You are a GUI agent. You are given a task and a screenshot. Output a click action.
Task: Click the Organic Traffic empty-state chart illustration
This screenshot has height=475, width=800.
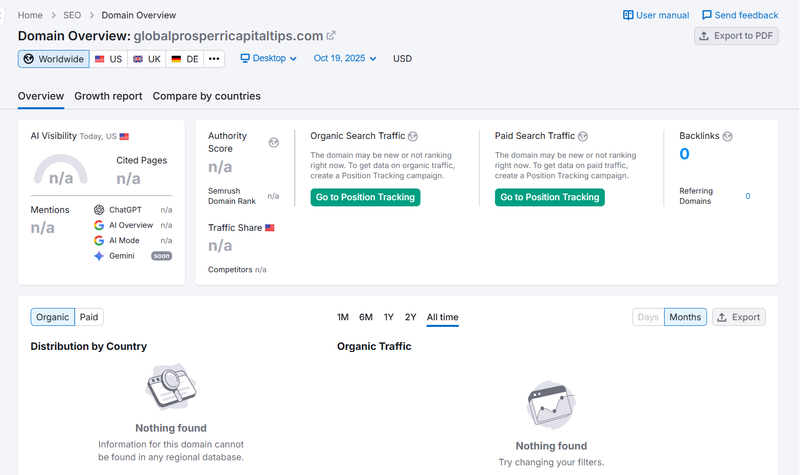551,405
